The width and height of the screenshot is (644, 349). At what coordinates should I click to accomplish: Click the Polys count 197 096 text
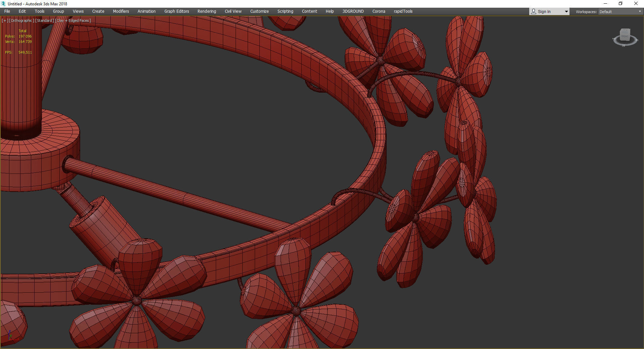pyautogui.click(x=25, y=36)
